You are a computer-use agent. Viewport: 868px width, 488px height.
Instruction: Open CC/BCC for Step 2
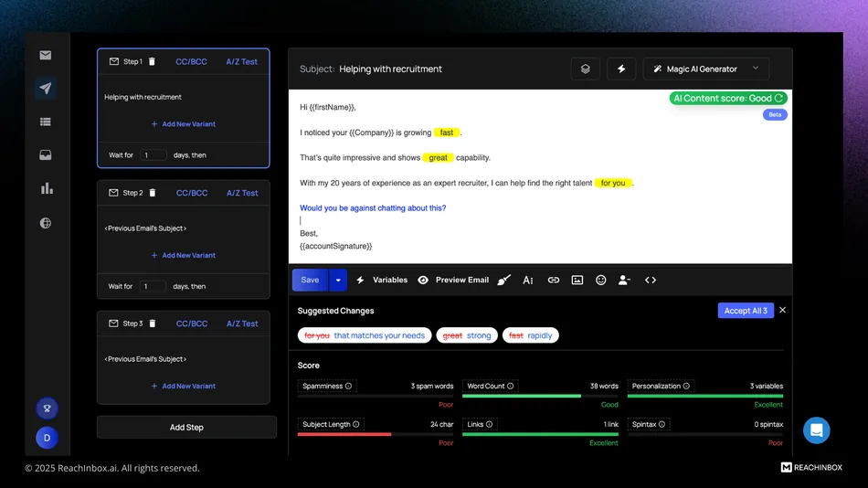coord(192,193)
